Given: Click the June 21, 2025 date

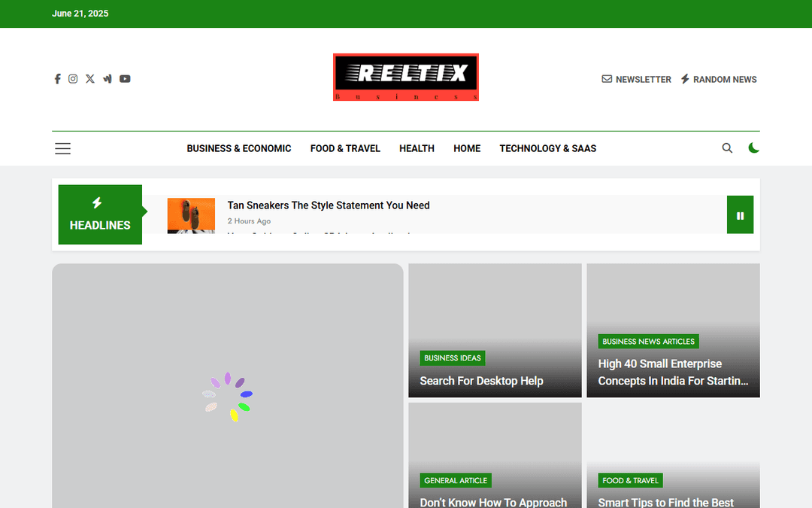Looking at the screenshot, I should coord(80,14).
